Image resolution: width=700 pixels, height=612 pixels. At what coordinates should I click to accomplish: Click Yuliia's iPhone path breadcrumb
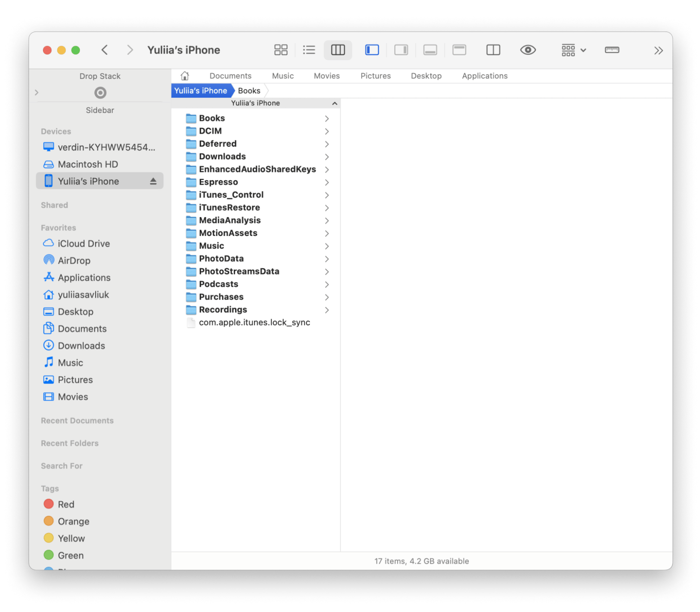[x=201, y=91]
